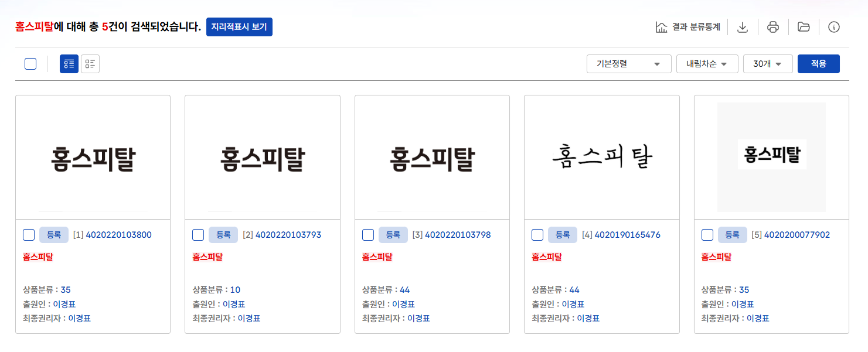Switch to detailed list view
The width and height of the screenshot is (868, 352).
point(90,64)
